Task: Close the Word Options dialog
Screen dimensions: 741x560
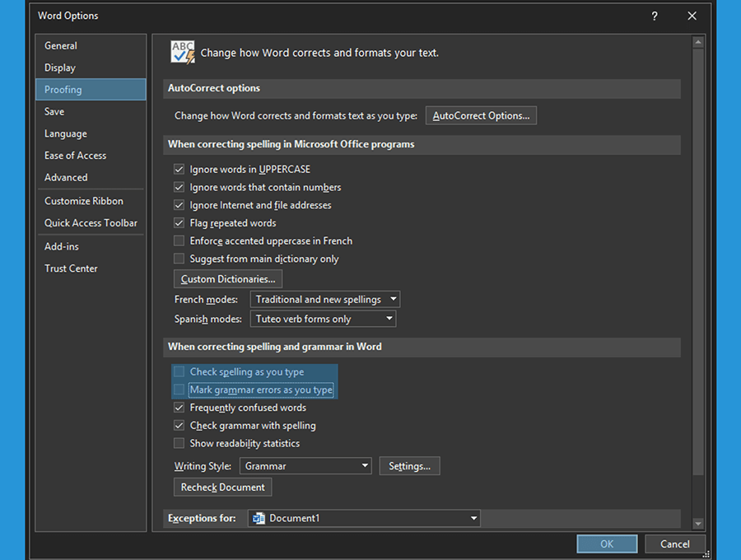Action: pos(692,16)
